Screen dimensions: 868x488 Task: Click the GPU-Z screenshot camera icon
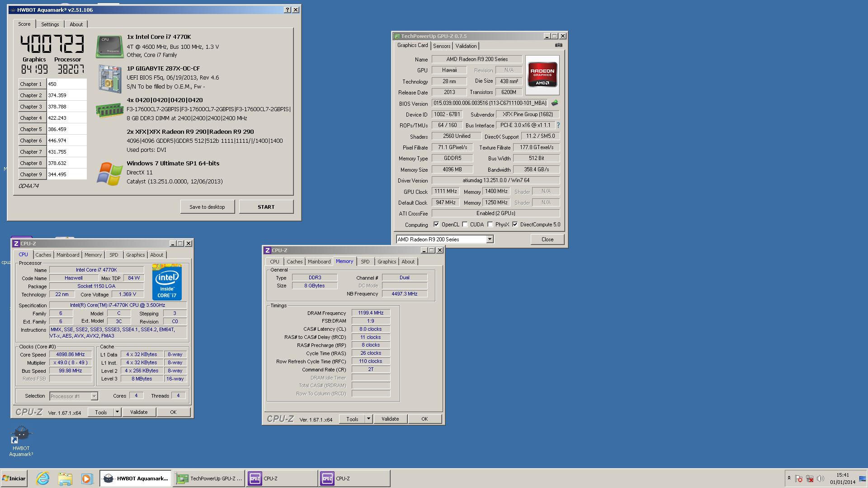pyautogui.click(x=559, y=45)
